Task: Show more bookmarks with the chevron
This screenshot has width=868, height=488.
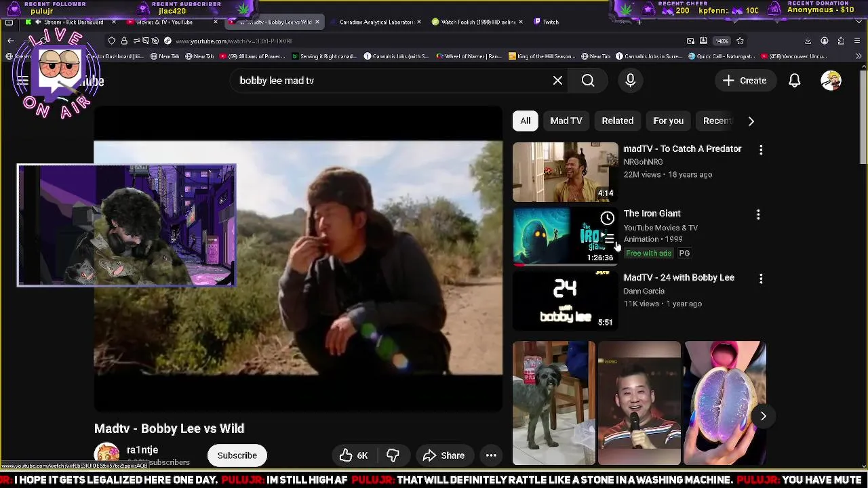Action: (x=859, y=56)
